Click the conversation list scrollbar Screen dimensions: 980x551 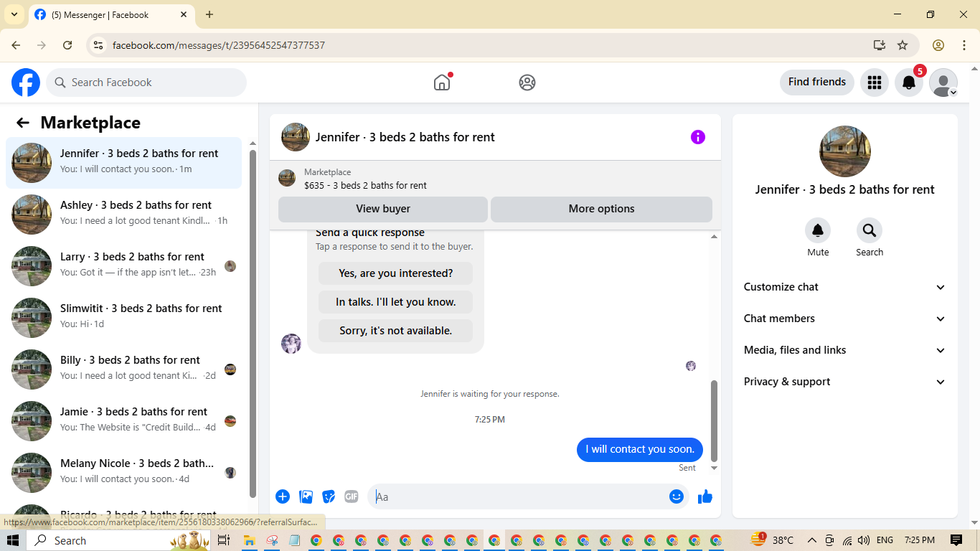(253, 323)
